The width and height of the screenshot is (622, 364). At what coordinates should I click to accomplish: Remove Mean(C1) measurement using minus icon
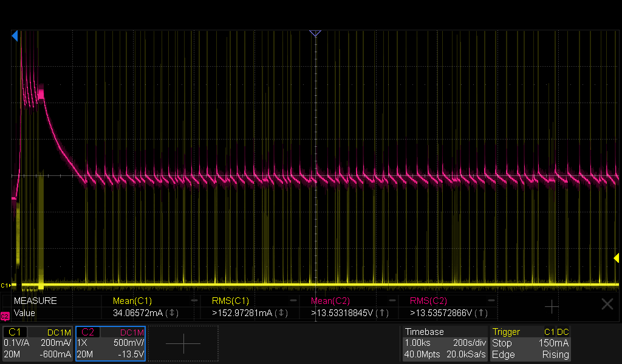(194, 301)
